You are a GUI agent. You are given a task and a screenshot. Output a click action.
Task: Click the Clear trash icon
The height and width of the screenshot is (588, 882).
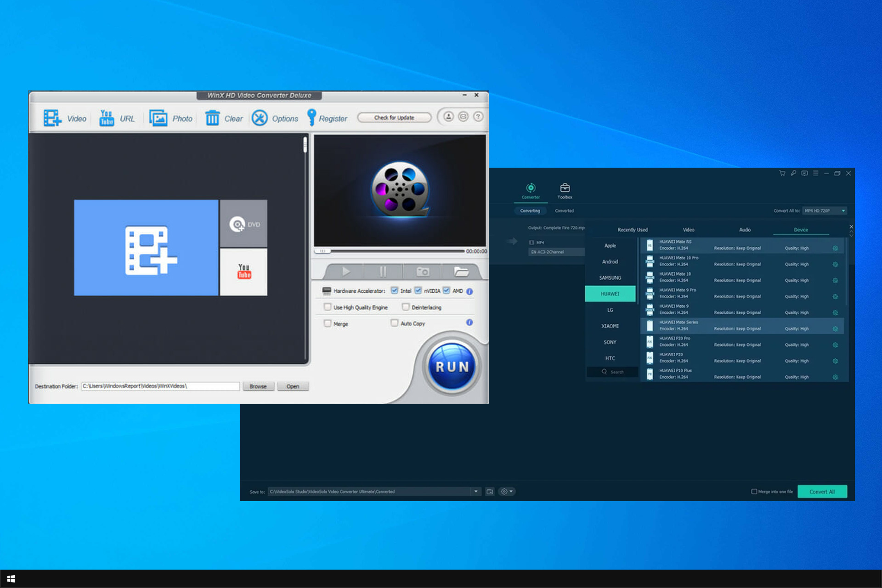coord(212,118)
